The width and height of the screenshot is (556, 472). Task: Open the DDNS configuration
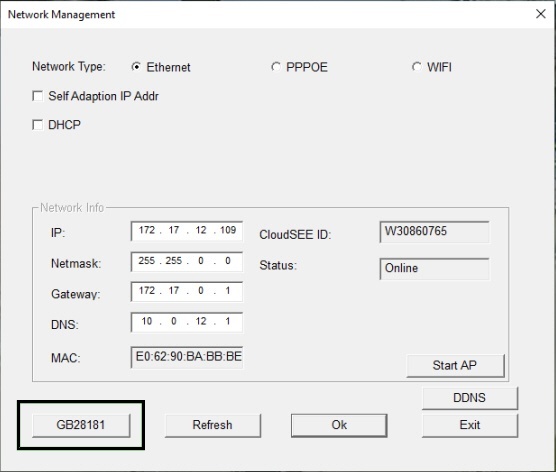pos(469,398)
